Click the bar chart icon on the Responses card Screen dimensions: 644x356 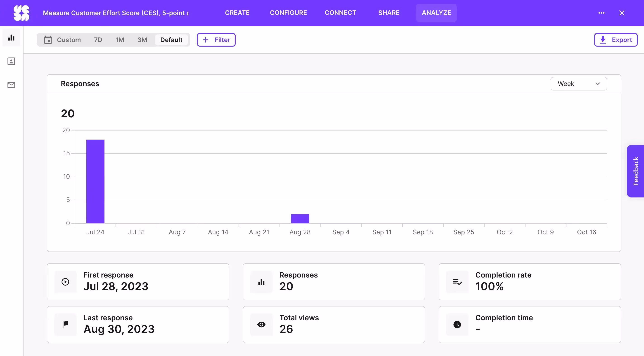(x=261, y=282)
